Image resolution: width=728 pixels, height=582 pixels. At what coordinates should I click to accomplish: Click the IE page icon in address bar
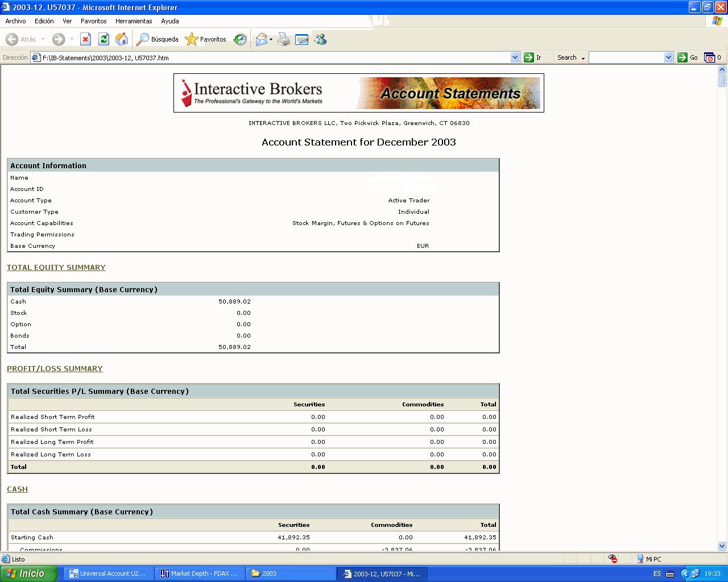(x=36, y=57)
